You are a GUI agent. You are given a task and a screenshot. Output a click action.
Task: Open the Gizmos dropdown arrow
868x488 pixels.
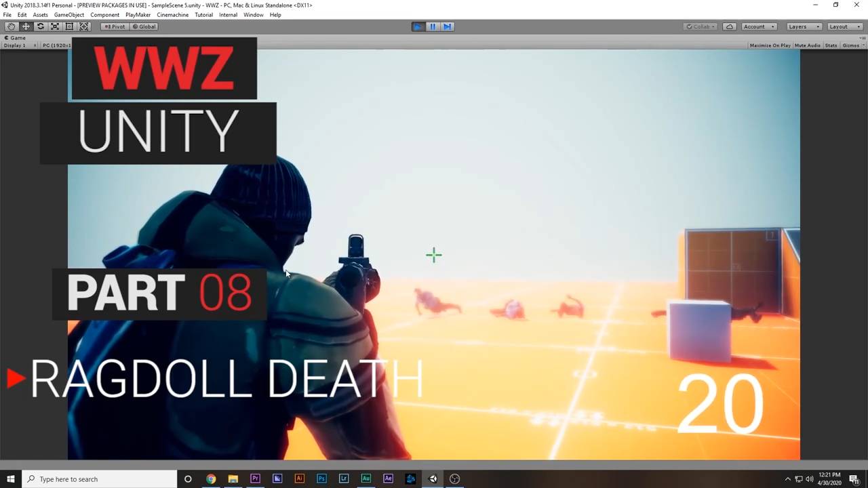[x=863, y=45]
